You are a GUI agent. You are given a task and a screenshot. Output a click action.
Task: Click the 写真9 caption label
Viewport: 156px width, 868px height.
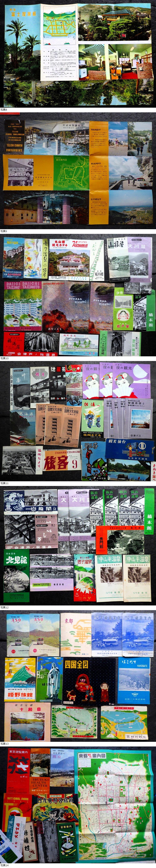(x=4, y=231)
